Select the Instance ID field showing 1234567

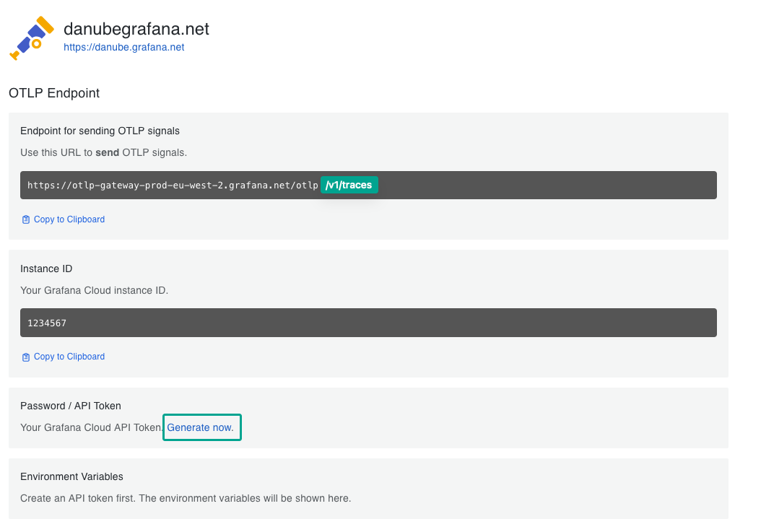pos(368,322)
